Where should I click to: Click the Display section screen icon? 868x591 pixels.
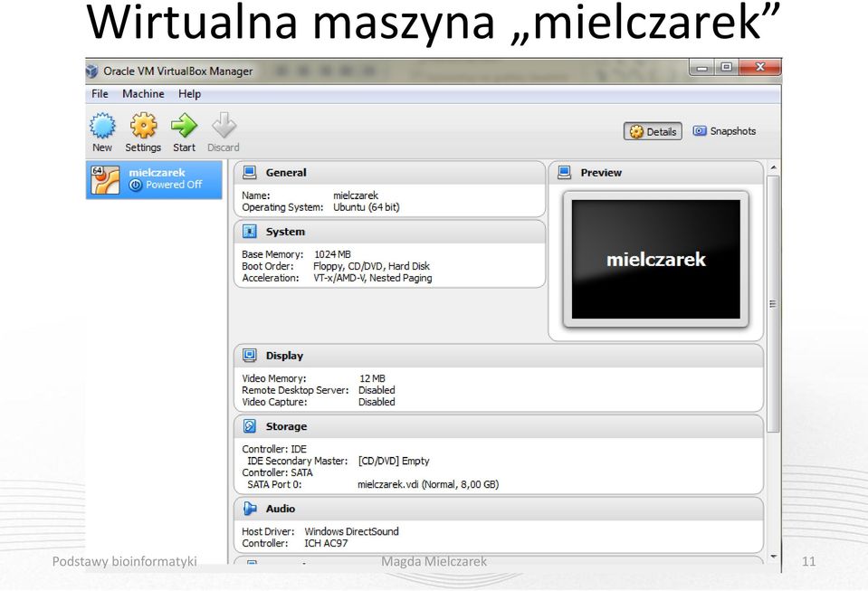[250, 356]
